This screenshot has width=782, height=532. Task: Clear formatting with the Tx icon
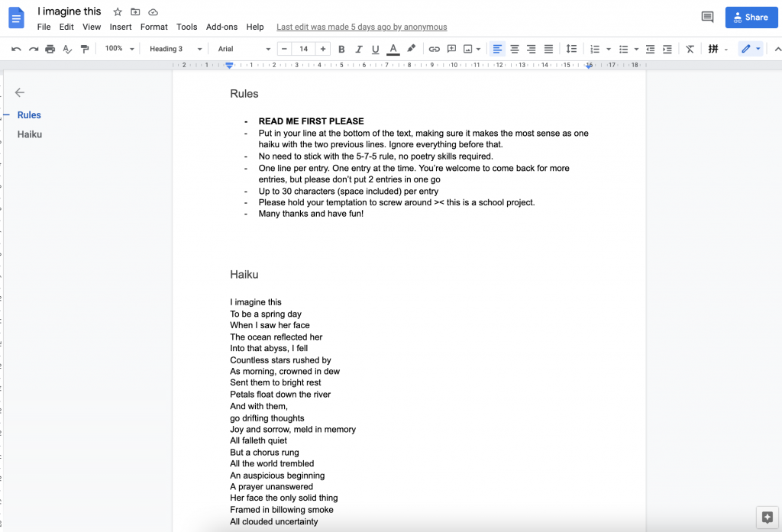(690, 49)
